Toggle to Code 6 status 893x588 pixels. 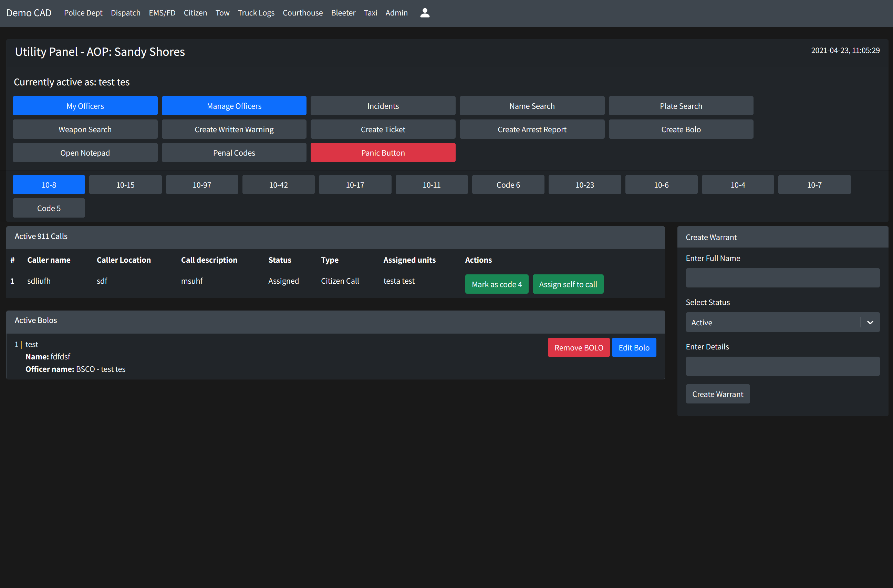click(508, 185)
